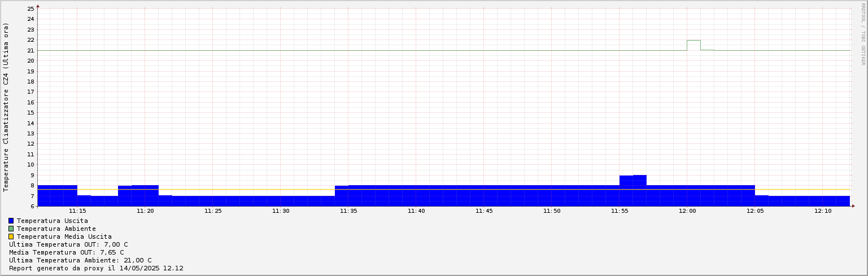Viewport: 868px width, 276px height.
Task: Click 'Media Temperatura OUT: 7,65 C' line
Action: tap(67, 252)
